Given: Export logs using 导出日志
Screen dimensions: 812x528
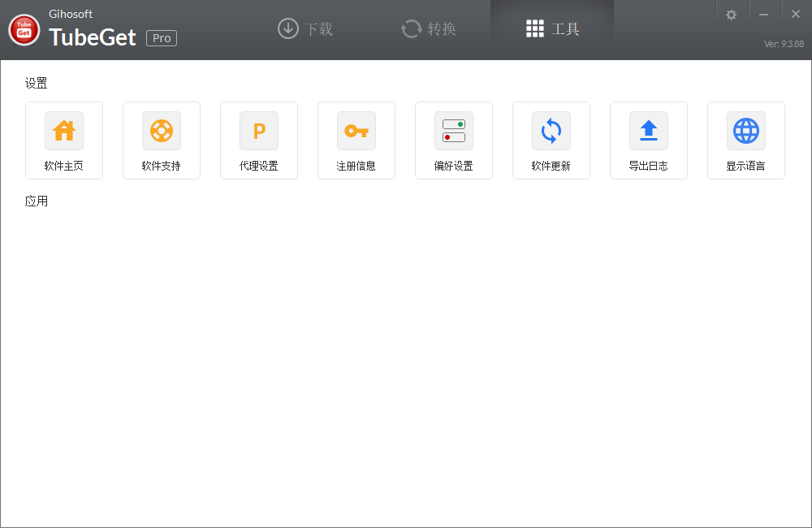Looking at the screenshot, I should coord(649,141).
